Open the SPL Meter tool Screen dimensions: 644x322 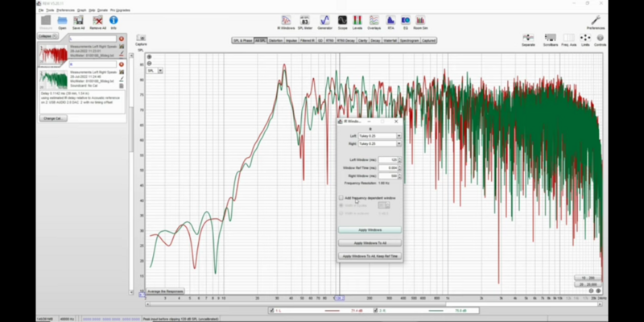click(305, 21)
